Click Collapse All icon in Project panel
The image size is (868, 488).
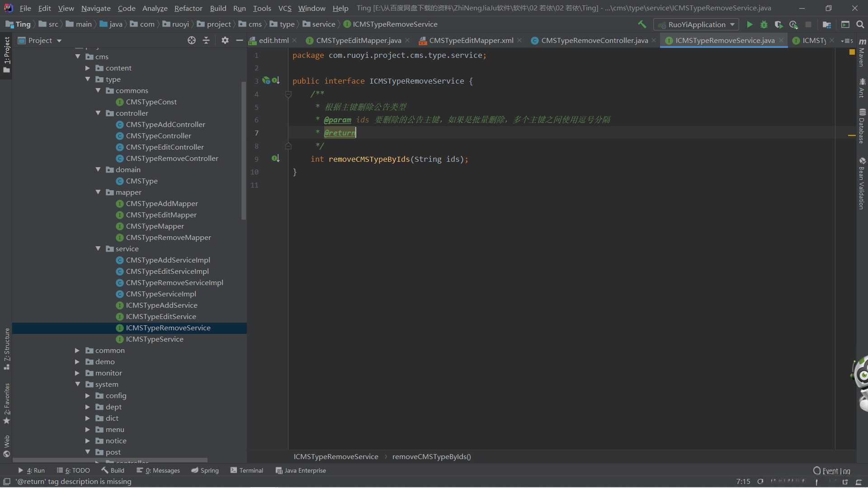point(206,40)
